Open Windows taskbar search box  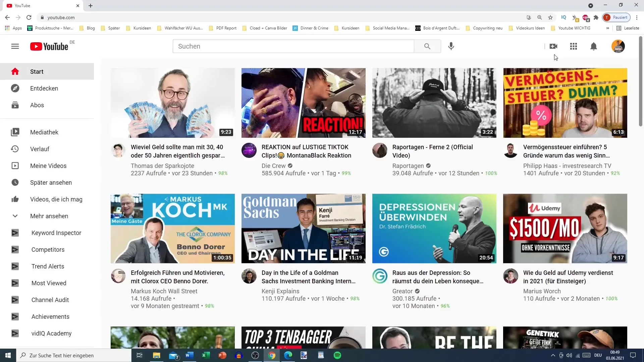(74, 355)
